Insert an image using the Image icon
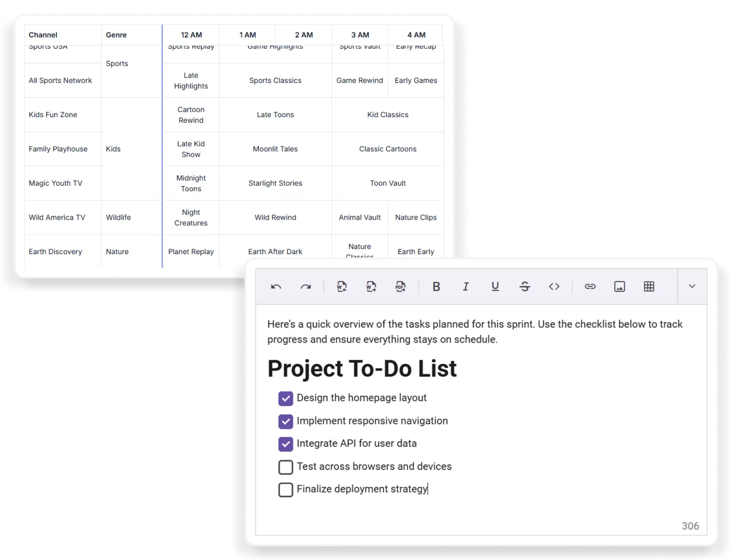Screen dimensions: 732x560 pyautogui.click(x=620, y=286)
